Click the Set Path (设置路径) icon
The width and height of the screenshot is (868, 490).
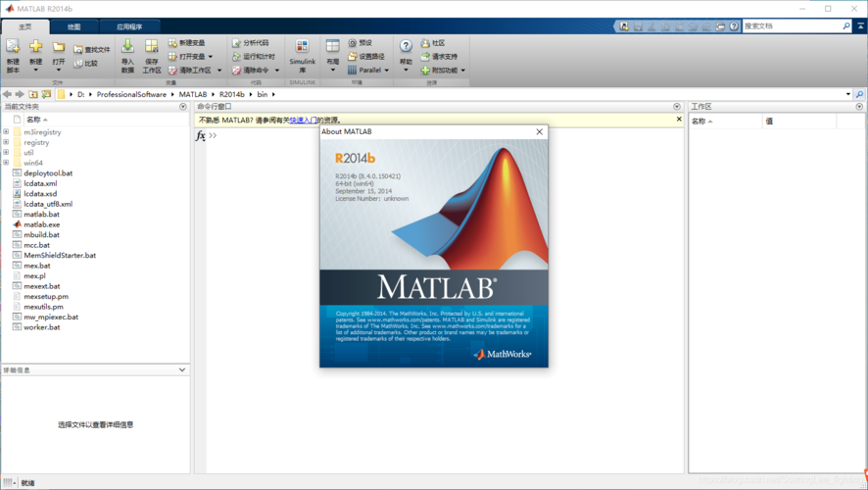(x=353, y=57)
